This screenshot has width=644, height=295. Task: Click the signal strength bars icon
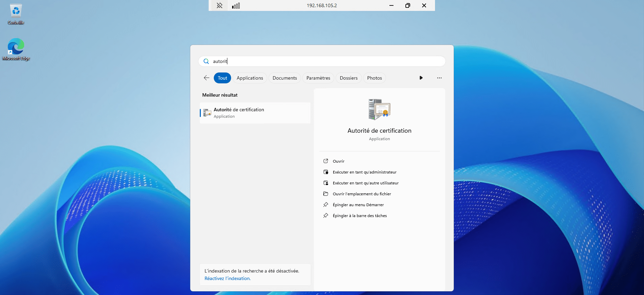click(236, 5)
